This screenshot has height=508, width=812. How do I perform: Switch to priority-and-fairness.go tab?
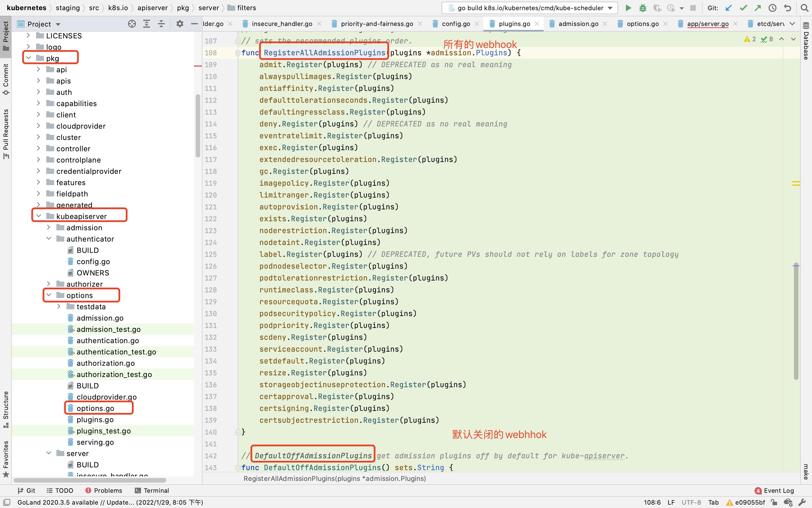click(377, 24)
